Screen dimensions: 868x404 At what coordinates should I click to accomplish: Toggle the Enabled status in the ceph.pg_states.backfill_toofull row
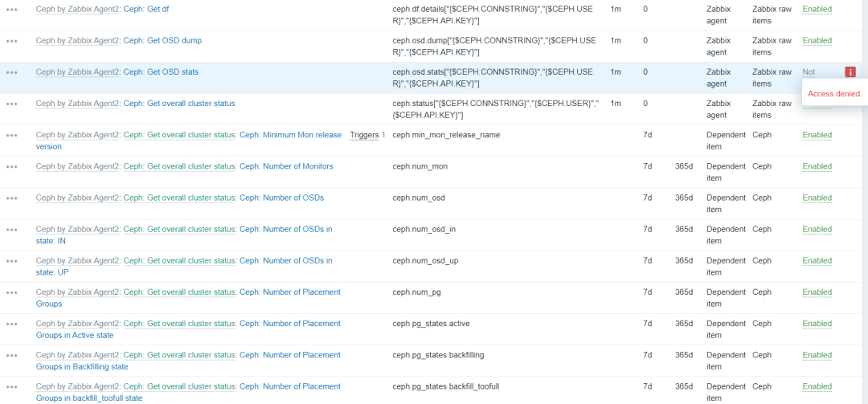817,386
